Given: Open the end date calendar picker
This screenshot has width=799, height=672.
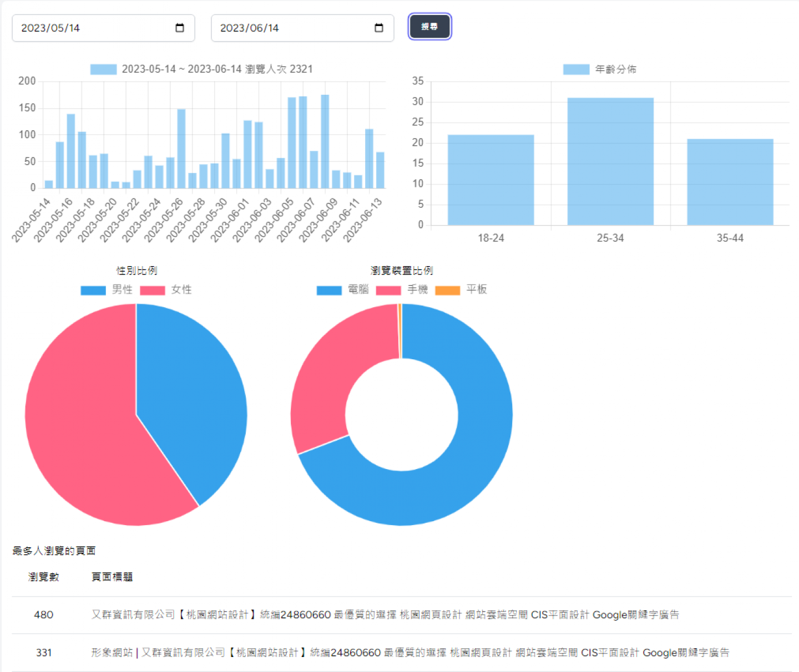Looking at the screenshot, I should click(379, 27).
